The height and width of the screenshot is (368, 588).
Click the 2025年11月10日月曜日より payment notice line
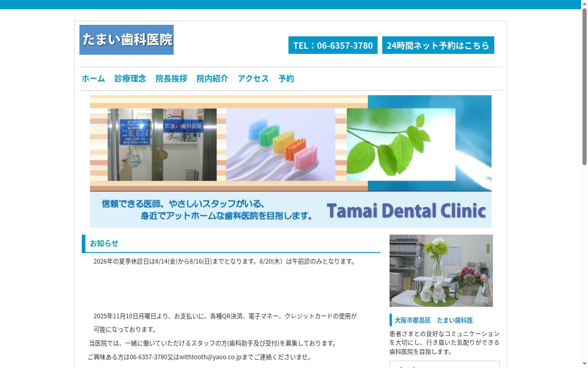(225, 316)
